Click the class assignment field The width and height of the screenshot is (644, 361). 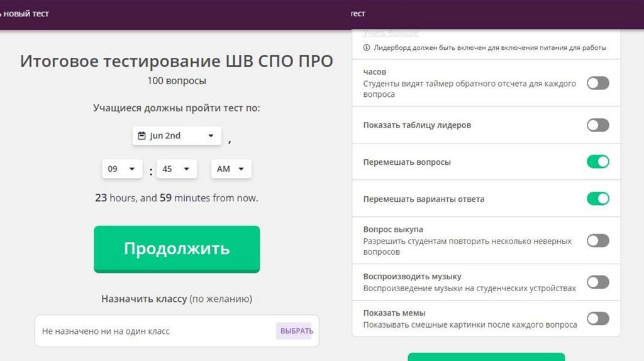tap(177, 331)
